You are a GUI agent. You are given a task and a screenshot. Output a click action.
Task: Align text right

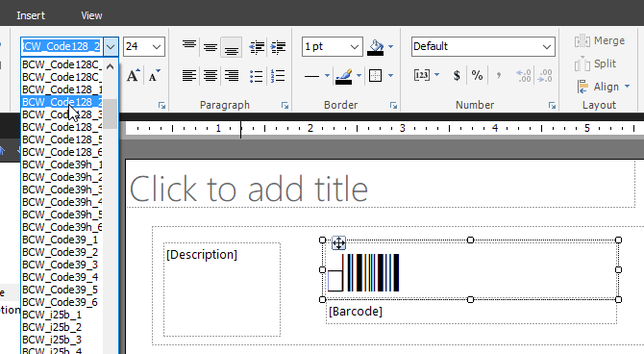pyautogui.click(x=232, y=76)
